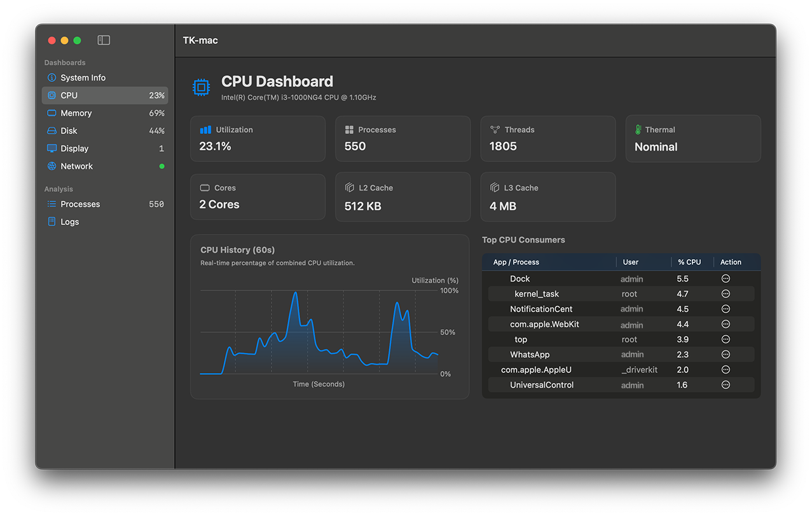Click the Logs icon in the sidebar
812x516 pixels.
51,221
